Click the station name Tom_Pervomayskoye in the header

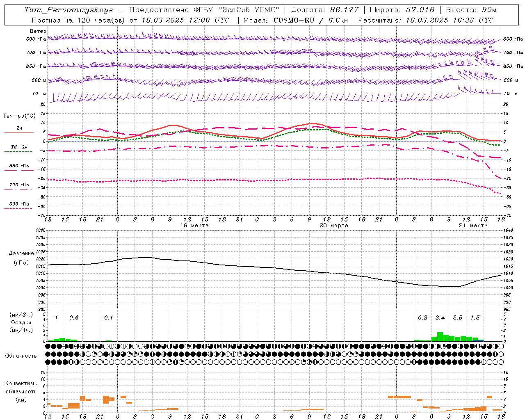(68, 10)
